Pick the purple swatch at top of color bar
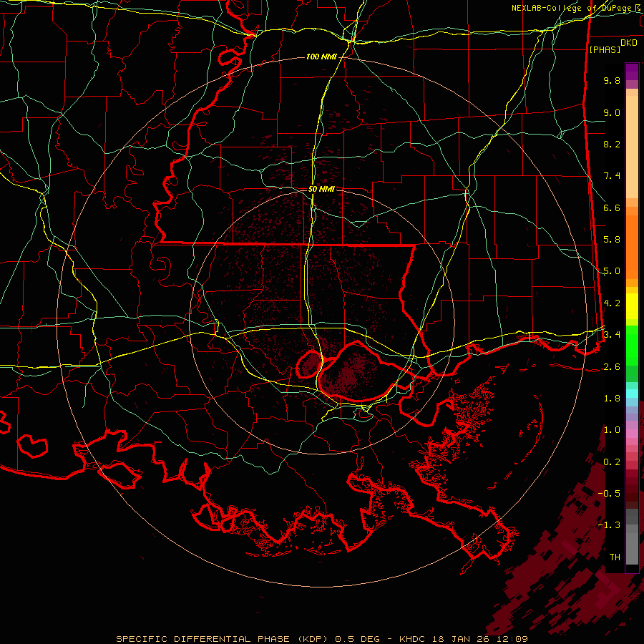This screenshot has width=644, height=644. (632, 72)
